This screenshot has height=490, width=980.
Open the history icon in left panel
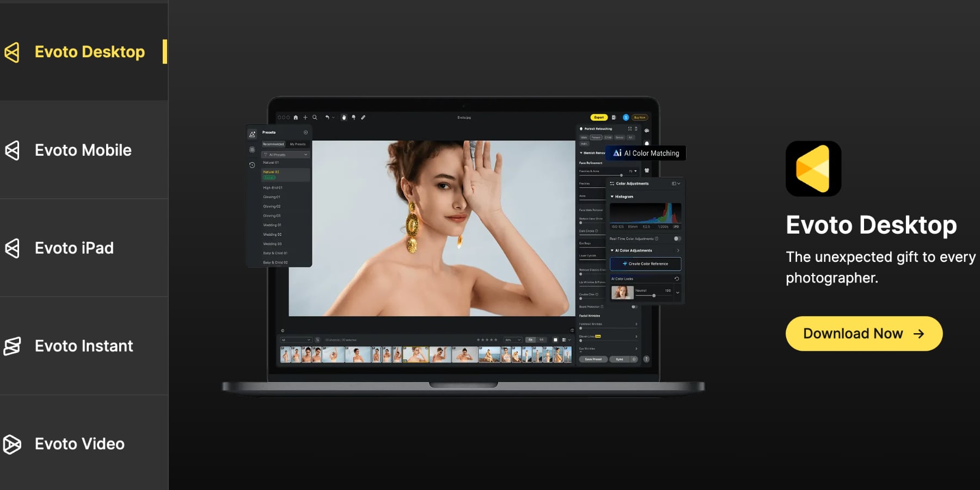tap(252, 165)
